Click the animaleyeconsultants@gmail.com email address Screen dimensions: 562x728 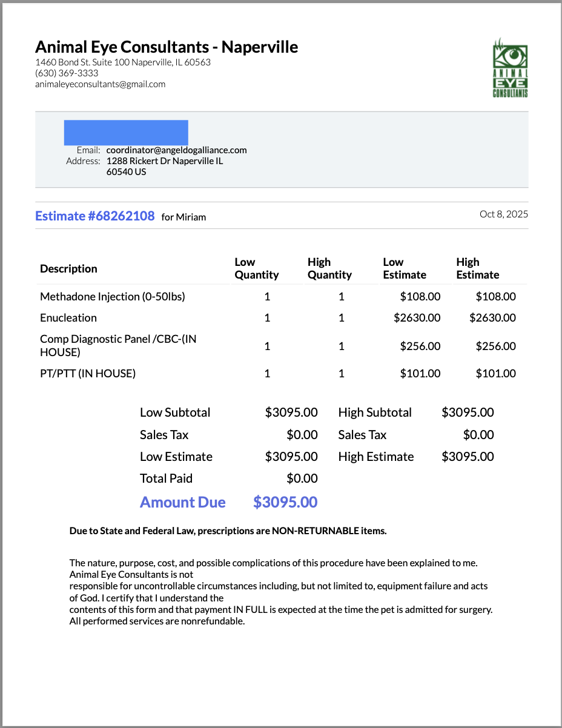[100, 84]
